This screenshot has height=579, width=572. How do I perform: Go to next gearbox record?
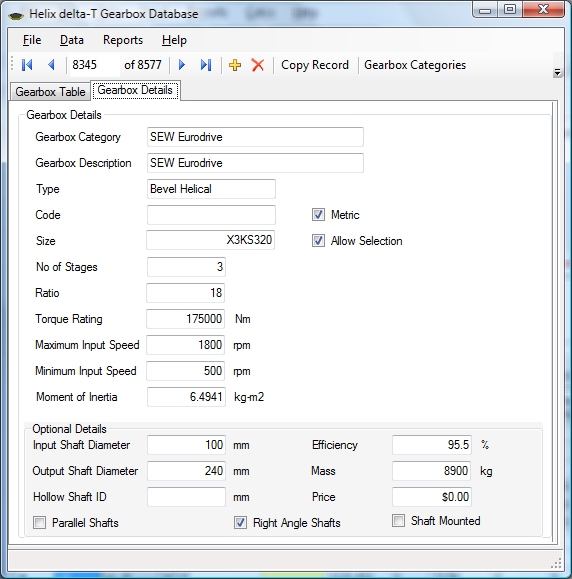(x=181, y=65)
